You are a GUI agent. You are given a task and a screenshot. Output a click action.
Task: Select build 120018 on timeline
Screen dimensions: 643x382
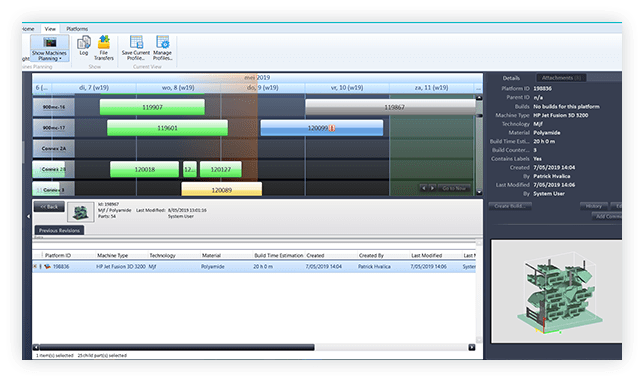point(144,169)
